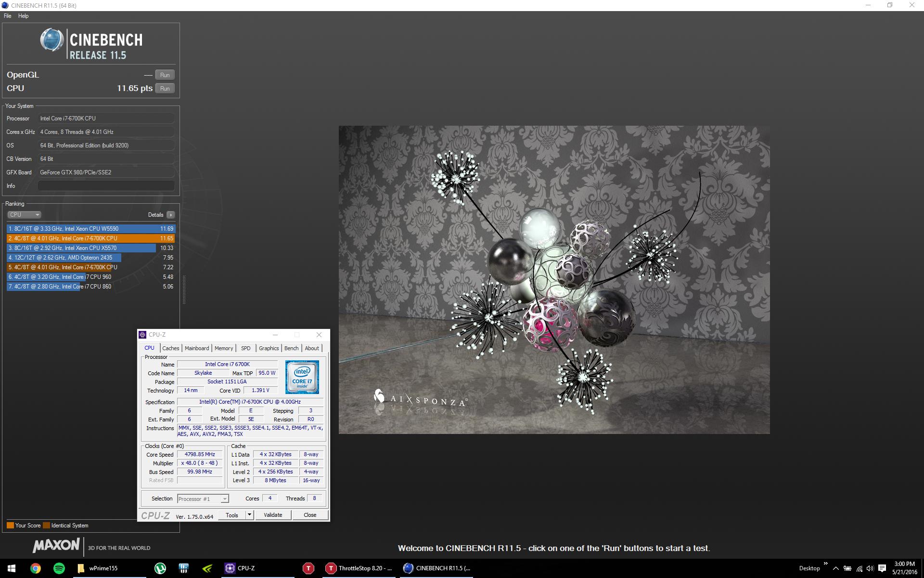The image size is (924, 578).
Task: Open the About tab in CPU-Z
Action: [x=312, y=348]
